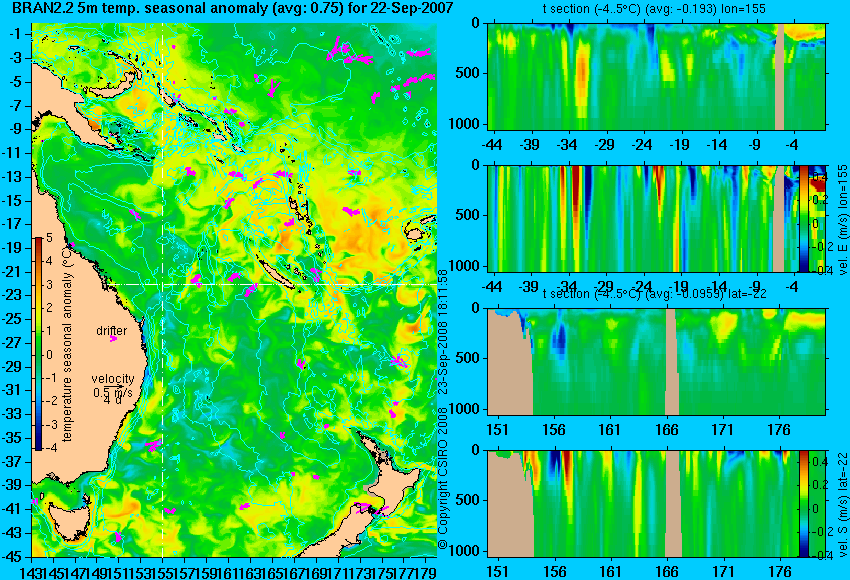Click the magenta drifter marker under the 'drifter' label
Viewport: 850px width, 580px height.
point(113,339)
